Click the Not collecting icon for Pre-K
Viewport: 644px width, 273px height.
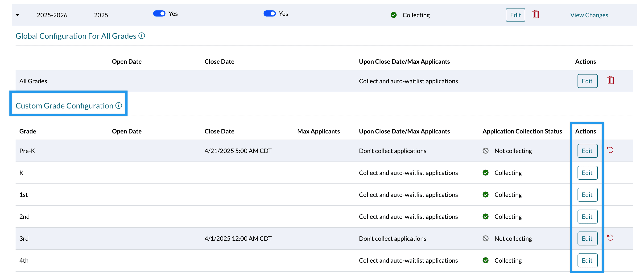coord(485,151)
